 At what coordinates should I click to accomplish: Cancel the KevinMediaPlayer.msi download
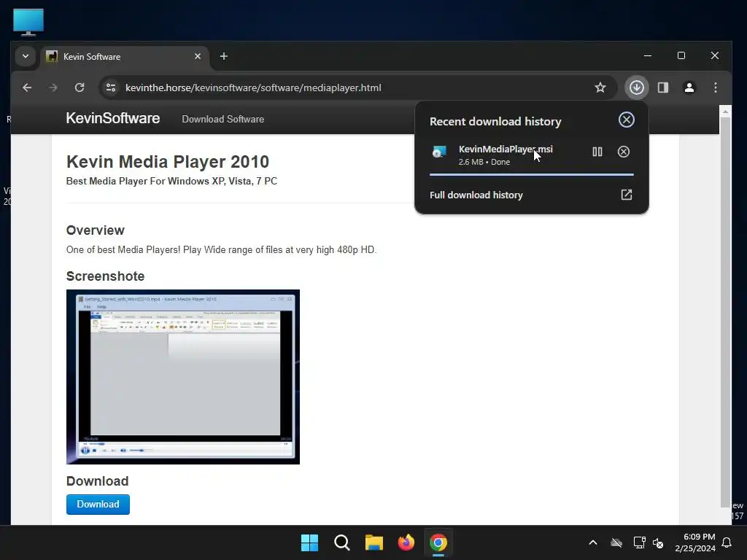pos(623,152)
